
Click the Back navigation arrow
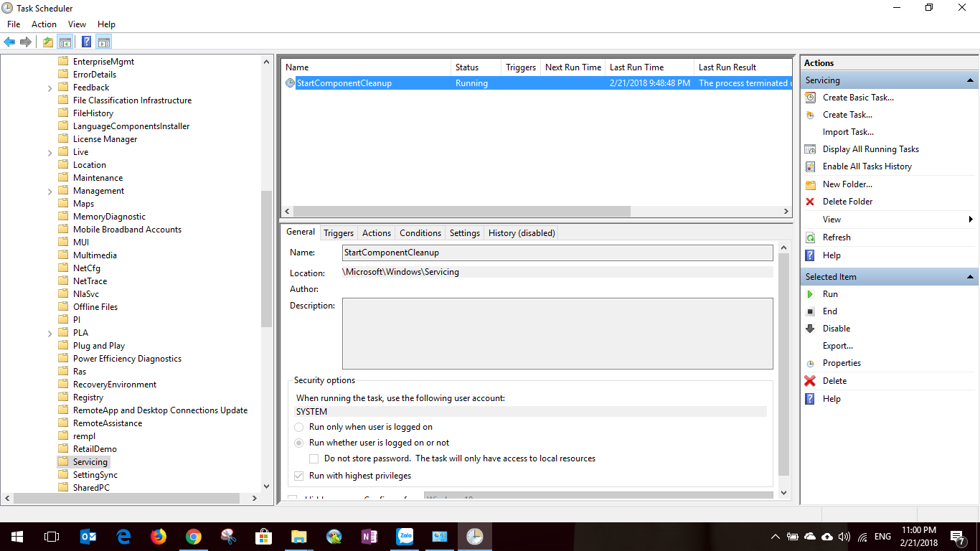click(x=9, y=41)
